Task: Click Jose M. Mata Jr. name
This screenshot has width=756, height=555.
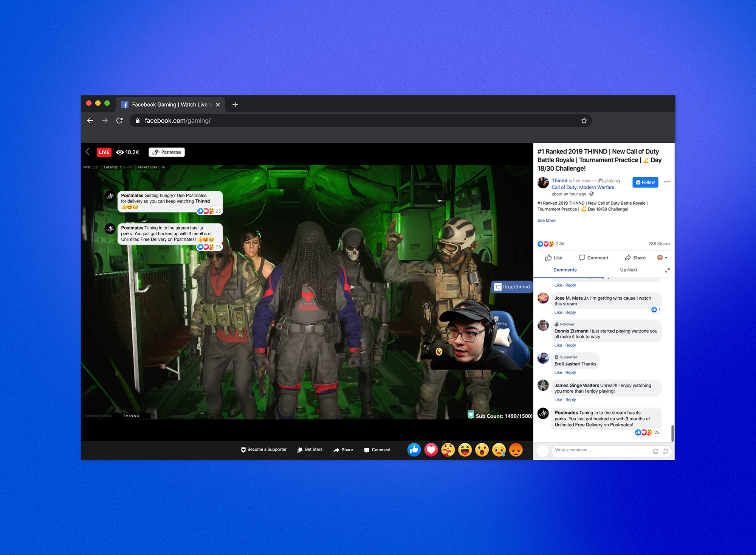Action: click(572, 298)
